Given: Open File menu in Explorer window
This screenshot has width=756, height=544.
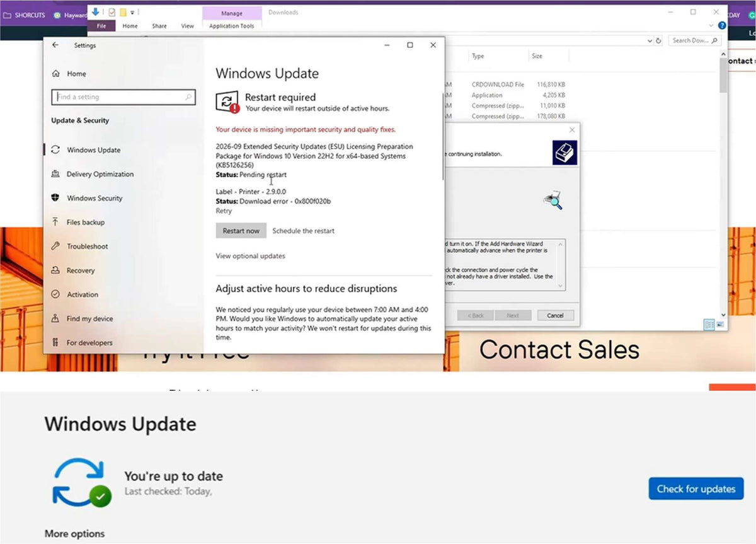Looking at the screenshot, I should pos(101,26).
